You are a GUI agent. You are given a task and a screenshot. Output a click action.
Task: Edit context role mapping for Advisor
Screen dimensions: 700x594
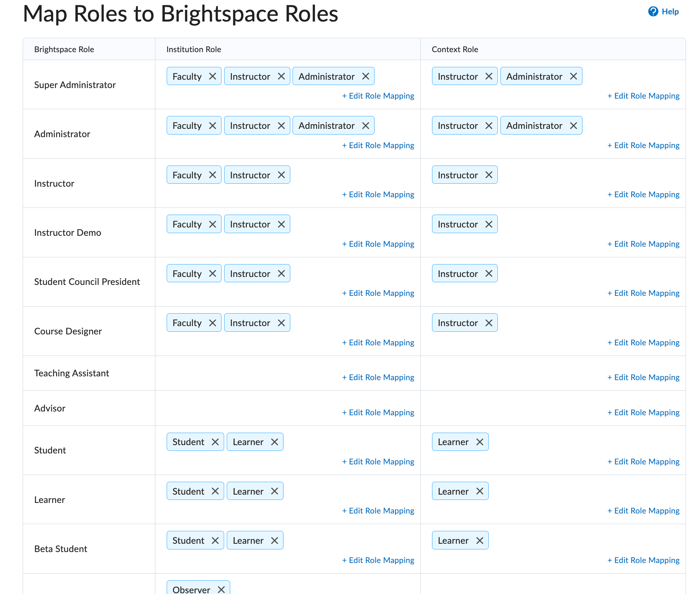click(643, 413)
